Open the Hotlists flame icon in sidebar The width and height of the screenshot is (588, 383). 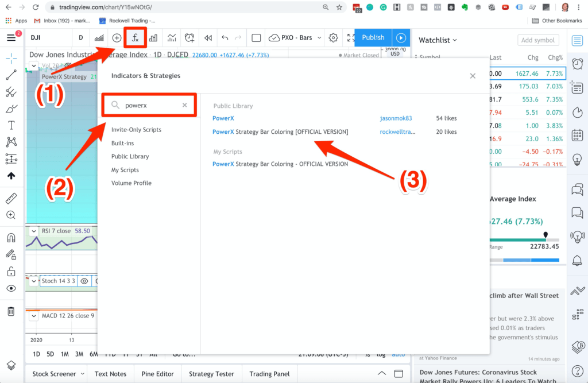(x=578, y=112)
